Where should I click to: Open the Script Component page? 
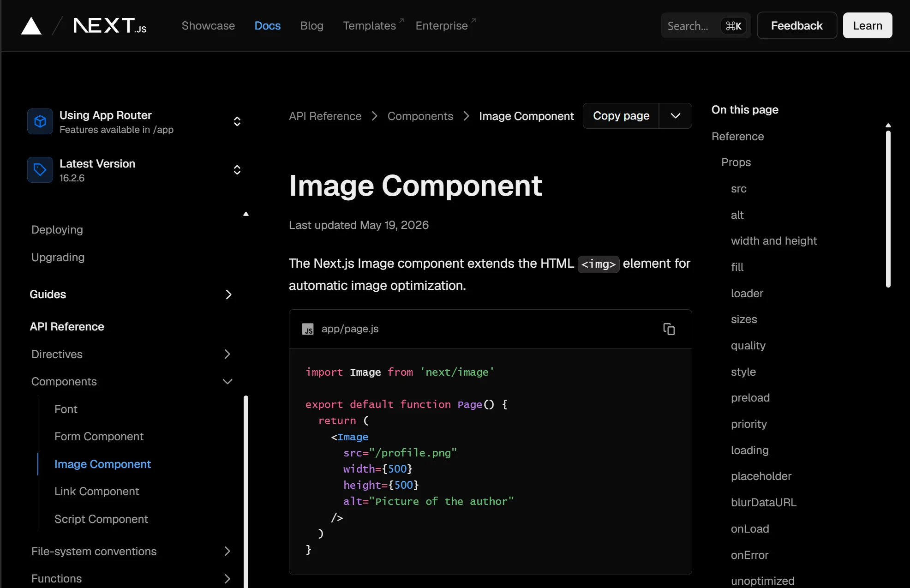(x=101, y=519)
